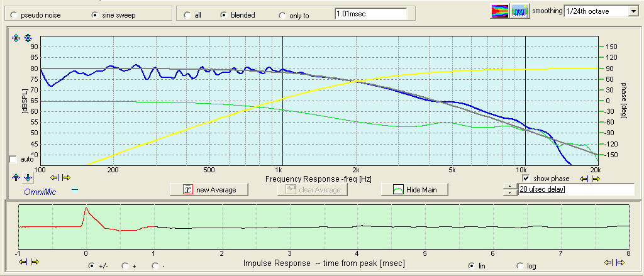Click the yellow left-arrow icon below impulse start

pyautogui.click(x=24, y=262)
